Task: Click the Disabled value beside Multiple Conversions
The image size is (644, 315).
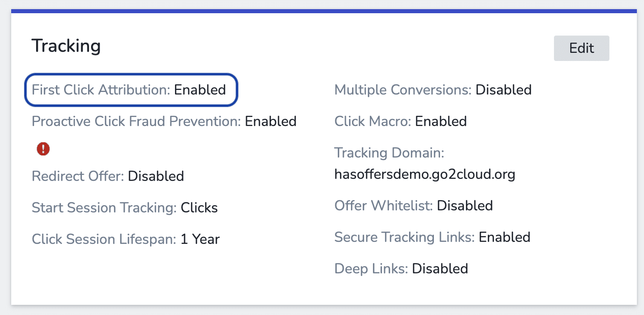Action: 504,90
